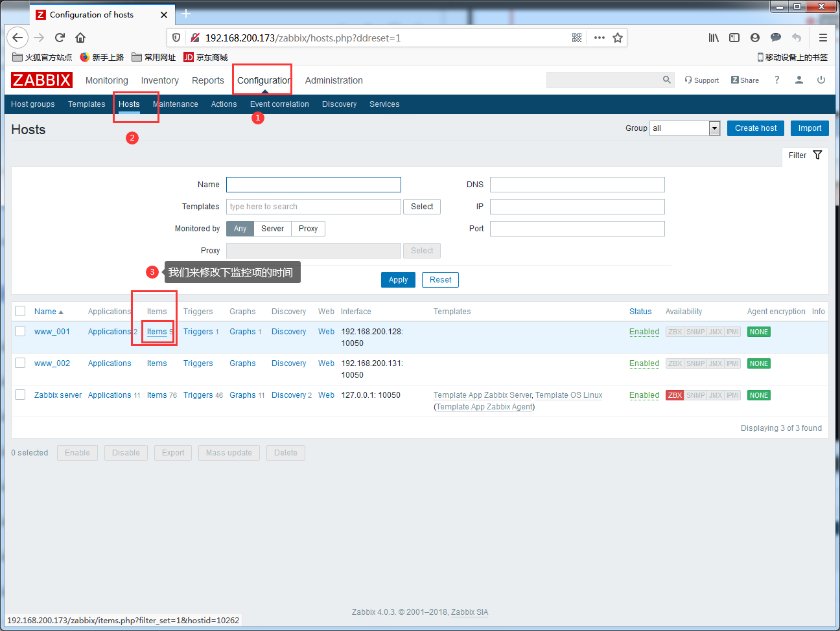840x631 pixels.
Task: Open the hamburger application menu
Action: (x=823, y=38)
